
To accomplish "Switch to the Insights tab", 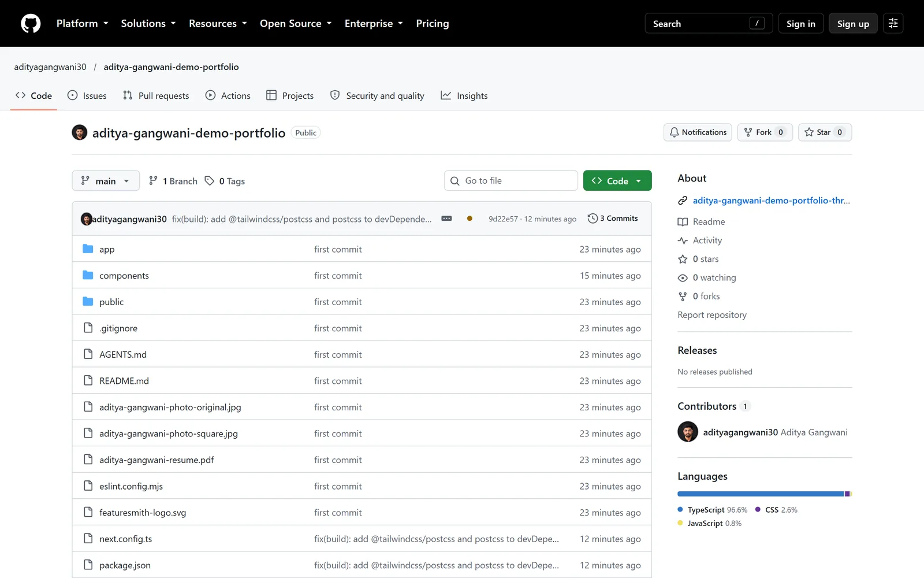I will (464, 95).
